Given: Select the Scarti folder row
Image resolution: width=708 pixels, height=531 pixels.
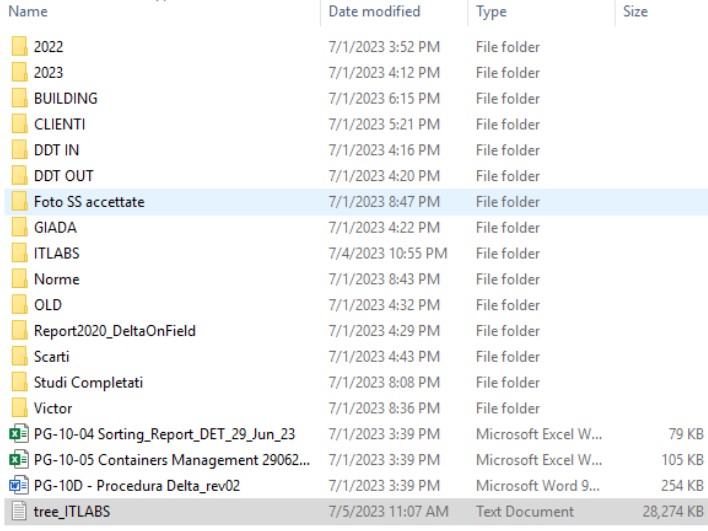Looking at the screenshot, I should click(x=52, y=357).
